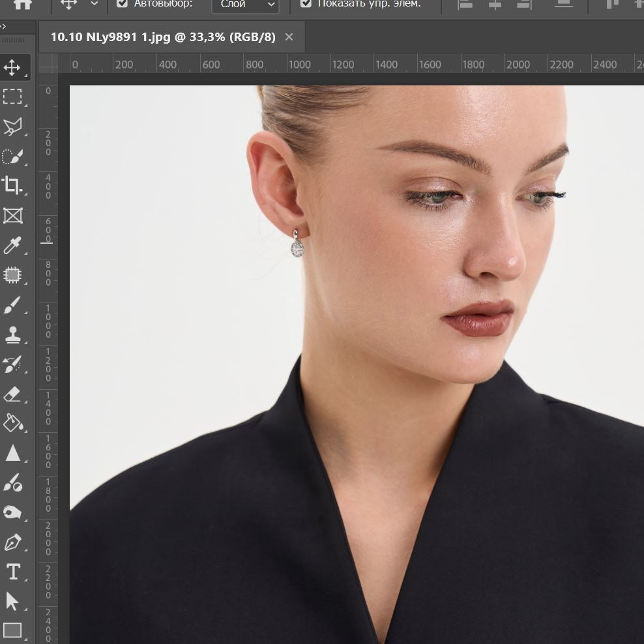Open the Слой auto-select dropdown
This screenshot has height=644, width=644.
245,5
